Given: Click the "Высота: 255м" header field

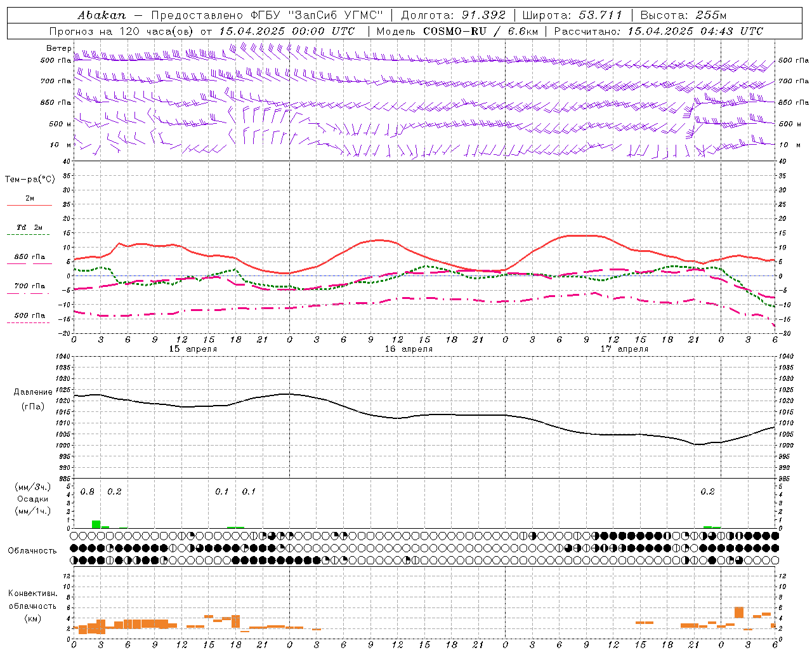Looking at the screenshot, I should pyautogui.click(x=683, y=15).
